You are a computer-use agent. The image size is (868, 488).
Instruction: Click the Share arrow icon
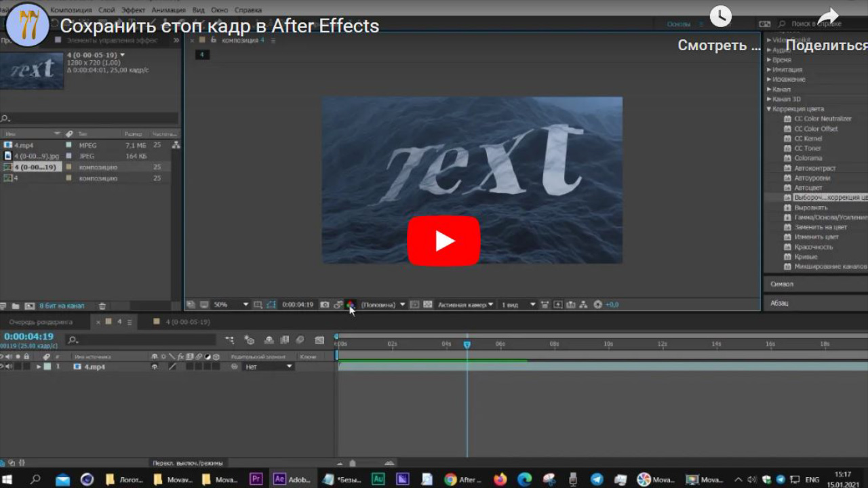point(827,16)
